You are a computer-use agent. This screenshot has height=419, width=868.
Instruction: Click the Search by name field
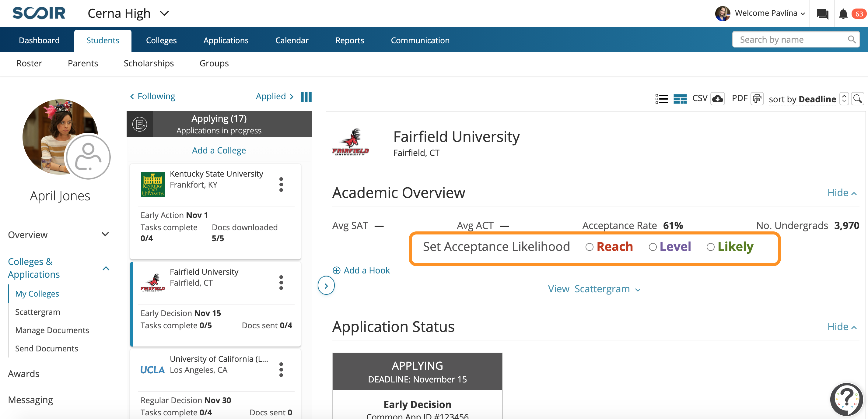[796, 40]
